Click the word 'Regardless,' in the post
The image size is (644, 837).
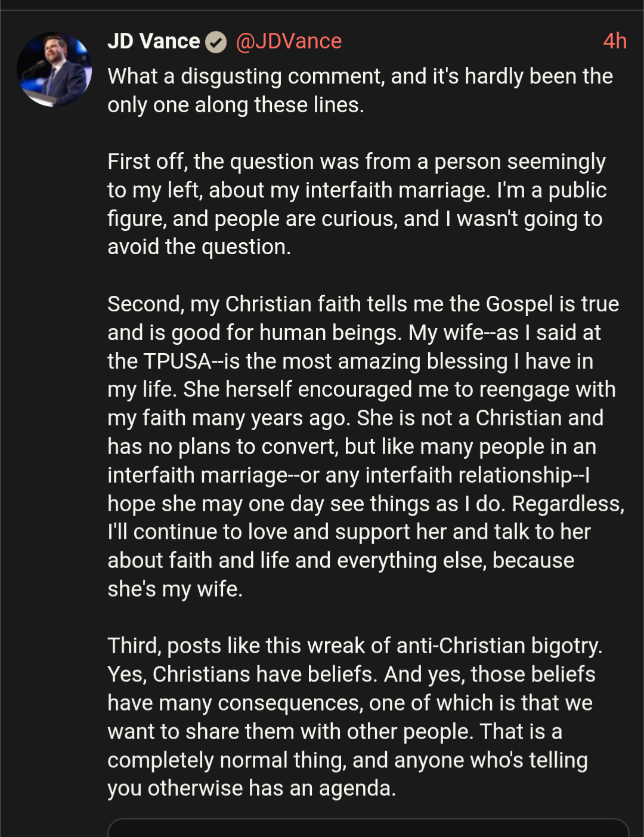(568, 504)
